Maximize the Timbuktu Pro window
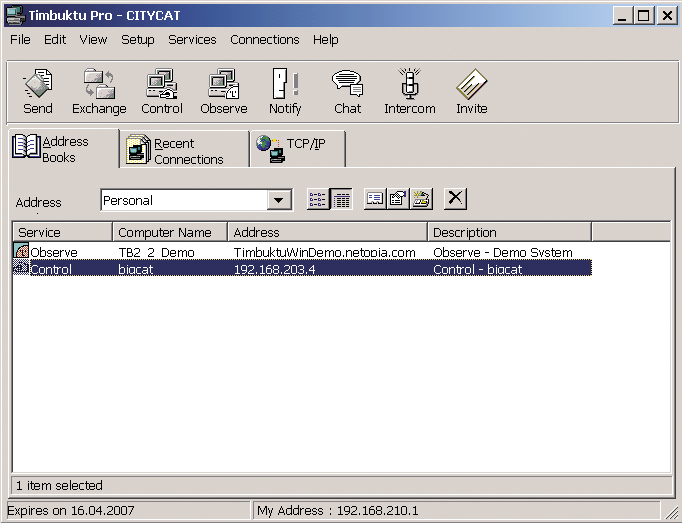Screen dimensions: 682x523 (644, 16)
